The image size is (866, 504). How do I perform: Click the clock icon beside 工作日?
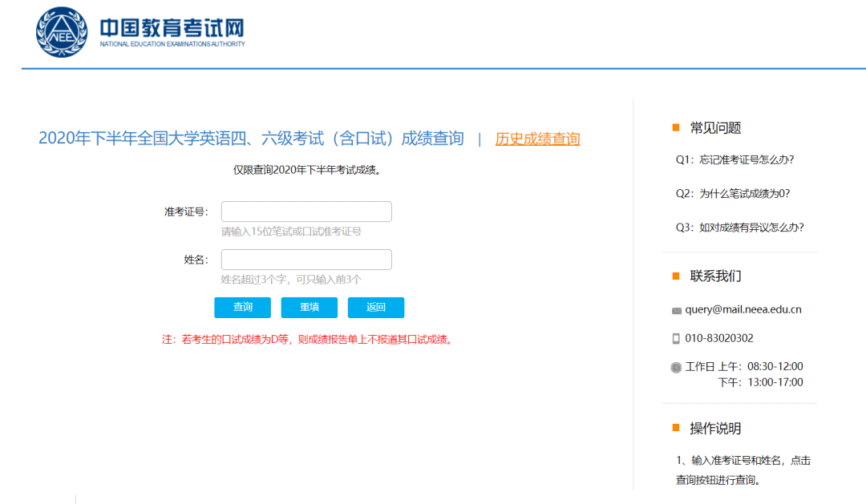tap(676, 368)
